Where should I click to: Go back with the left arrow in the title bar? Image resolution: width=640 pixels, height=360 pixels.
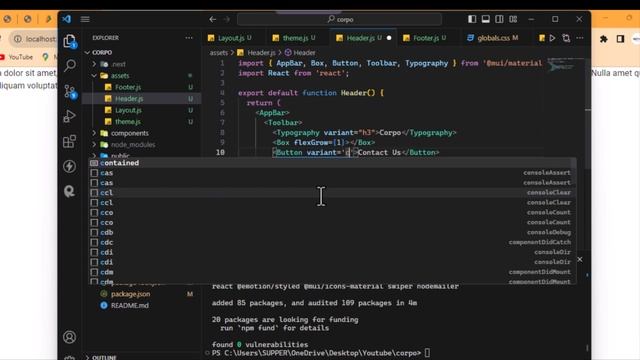click(212, 19)
